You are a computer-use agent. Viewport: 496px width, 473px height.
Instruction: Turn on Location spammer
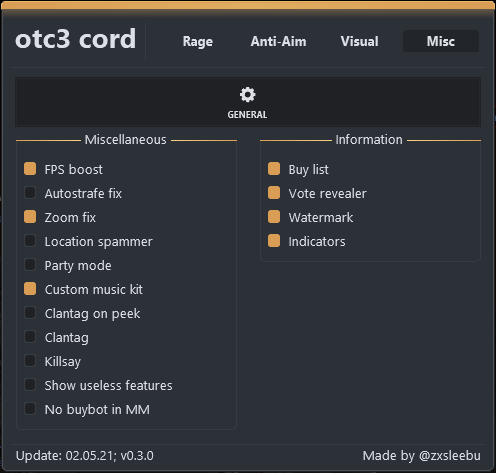click(30, 241)
